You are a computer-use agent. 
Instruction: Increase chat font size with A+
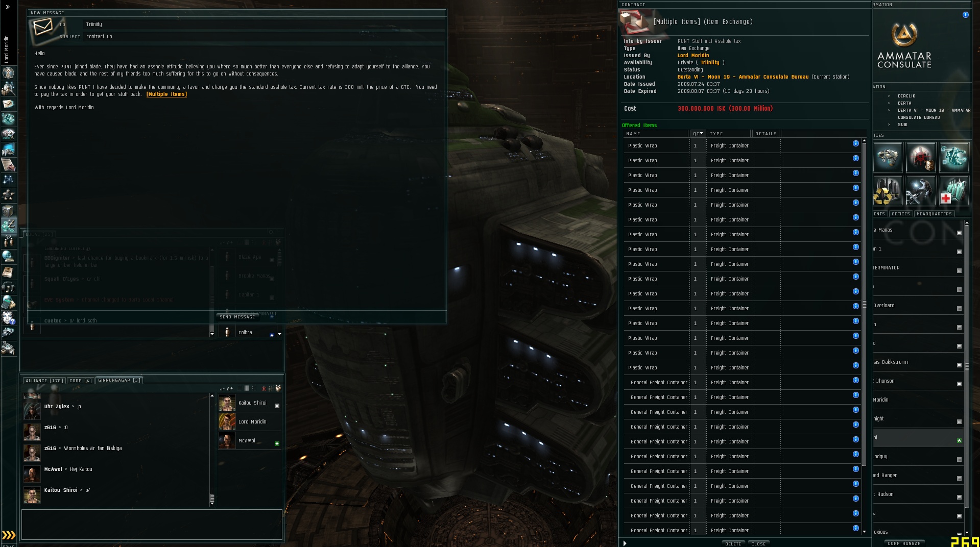click(x=230, y=389)
